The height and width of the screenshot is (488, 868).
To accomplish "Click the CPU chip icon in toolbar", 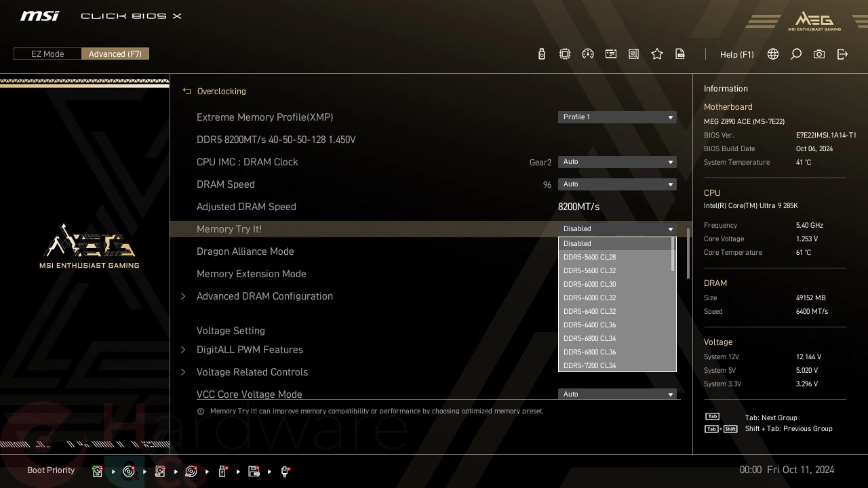I will (565, 54).
